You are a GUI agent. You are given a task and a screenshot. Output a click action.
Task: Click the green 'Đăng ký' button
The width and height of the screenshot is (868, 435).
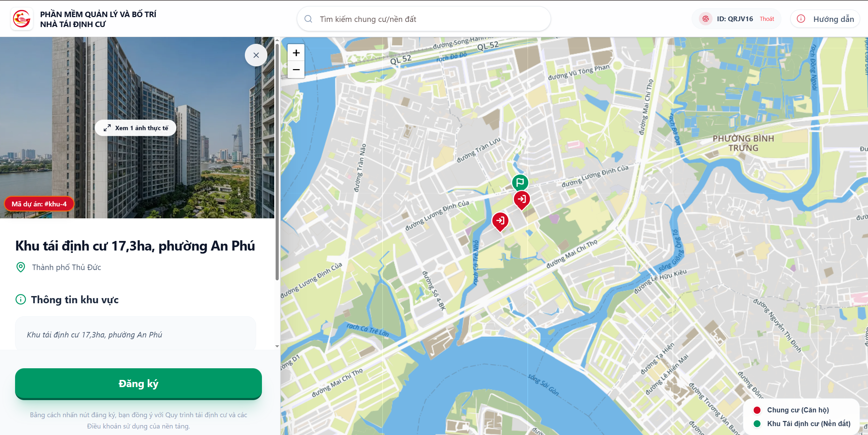[x=138, y=383]
